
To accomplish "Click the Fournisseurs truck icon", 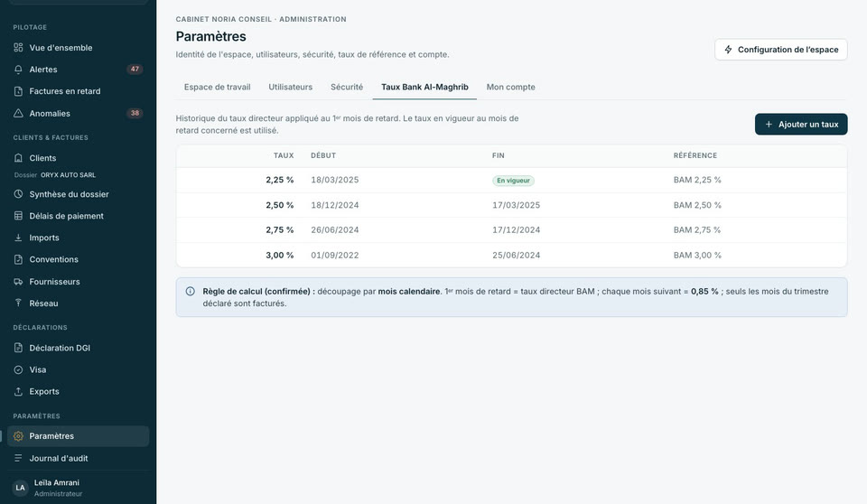I will pos(18,282).
